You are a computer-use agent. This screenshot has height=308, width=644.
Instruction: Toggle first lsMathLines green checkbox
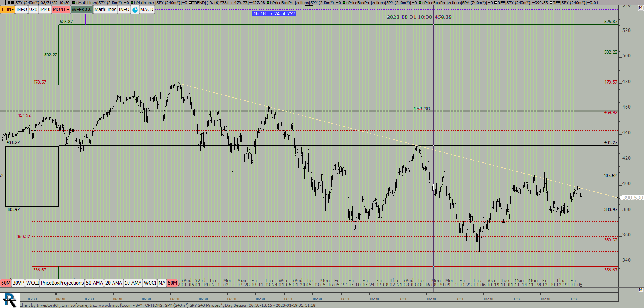click(74, 3)
